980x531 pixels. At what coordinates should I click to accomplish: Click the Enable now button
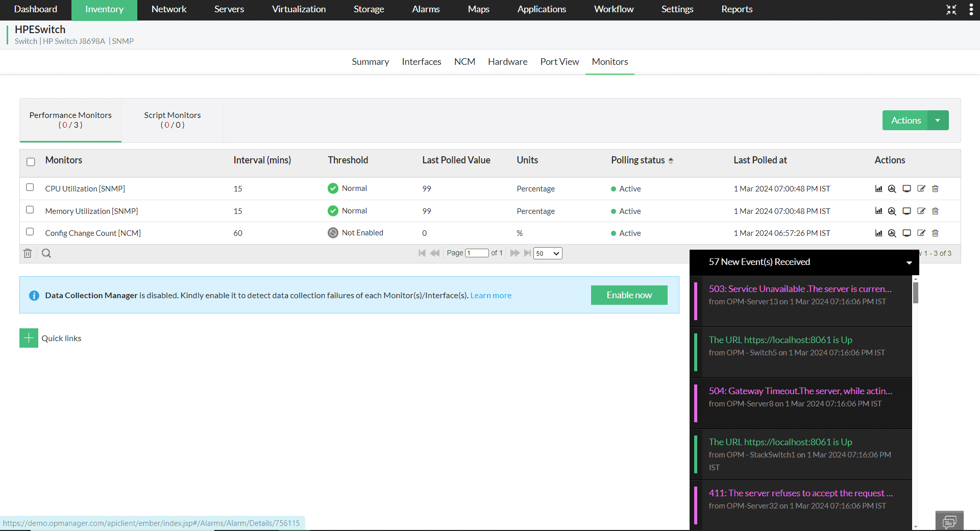coord(629,295)
